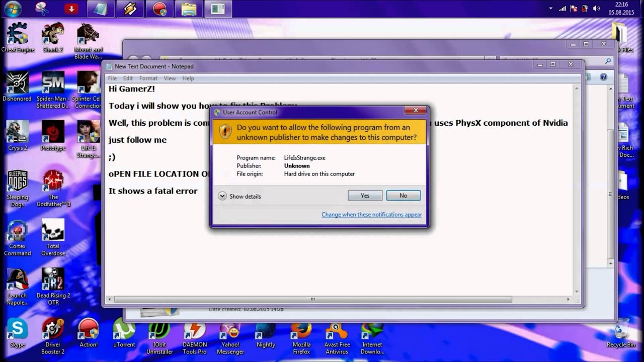
Task: Click Notepad horizontal scroll right arrow
Action: tap(569, 299)
